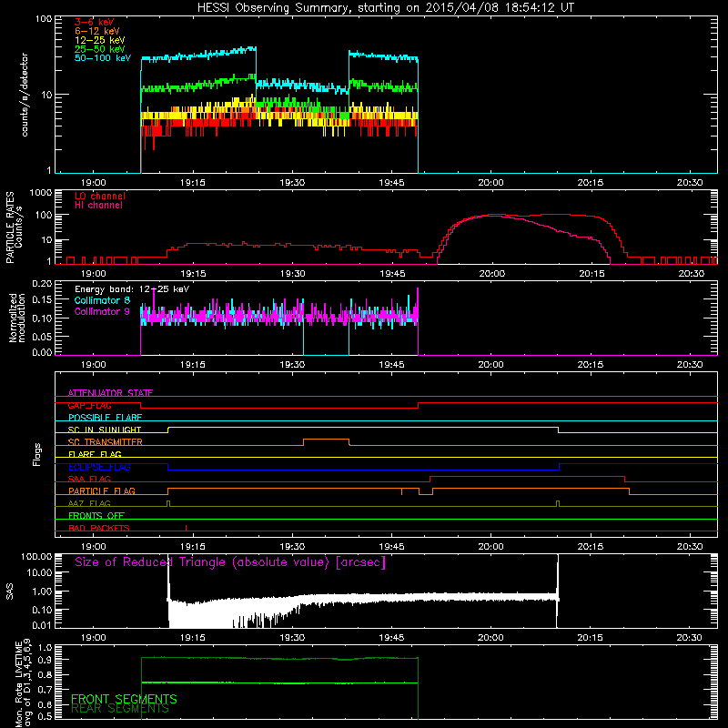Select the GAP_FLAG label
Image resolution: width=728 pixels, height=728 pixels.
[89, 405]
